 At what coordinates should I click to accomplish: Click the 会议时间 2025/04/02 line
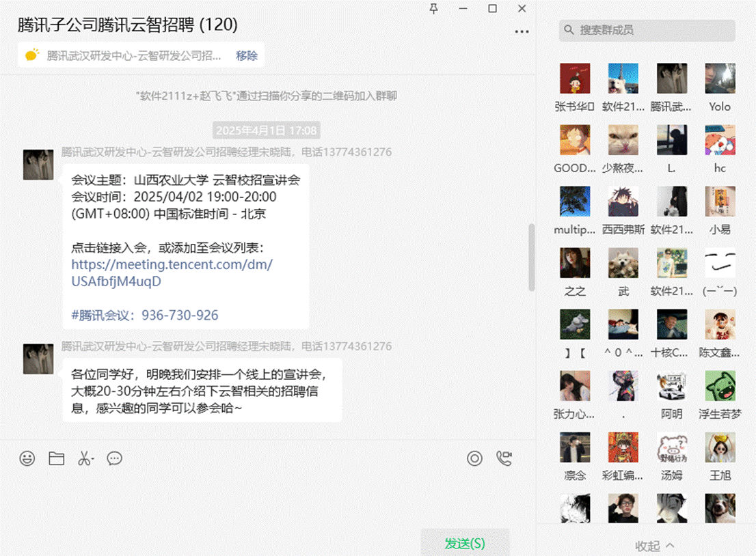pos(174,197)
